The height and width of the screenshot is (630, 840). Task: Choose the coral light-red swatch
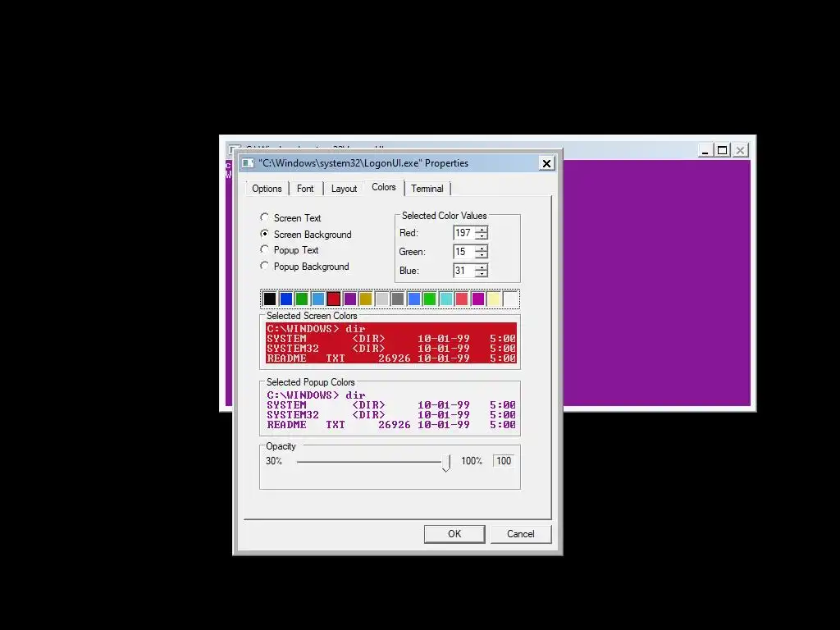[x=462, y=299]
